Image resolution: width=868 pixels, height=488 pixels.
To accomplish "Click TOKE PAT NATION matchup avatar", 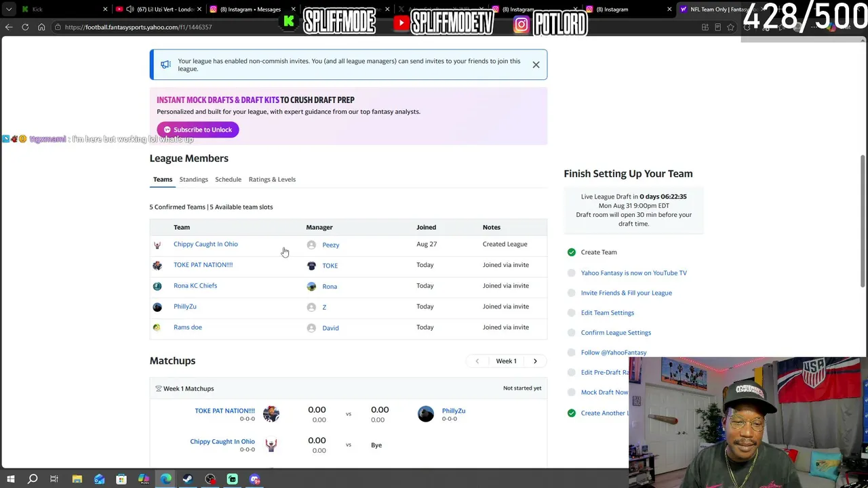I will pyautogui.click(x=271, y=413).
